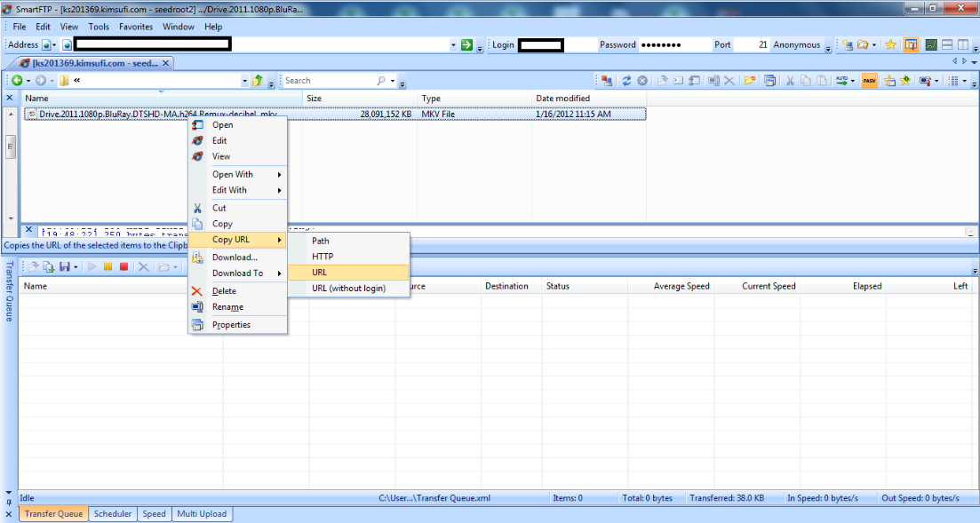The image size is (980, 523).
Task: Click the Copy toolbar icon
Action: click(806, 81)
